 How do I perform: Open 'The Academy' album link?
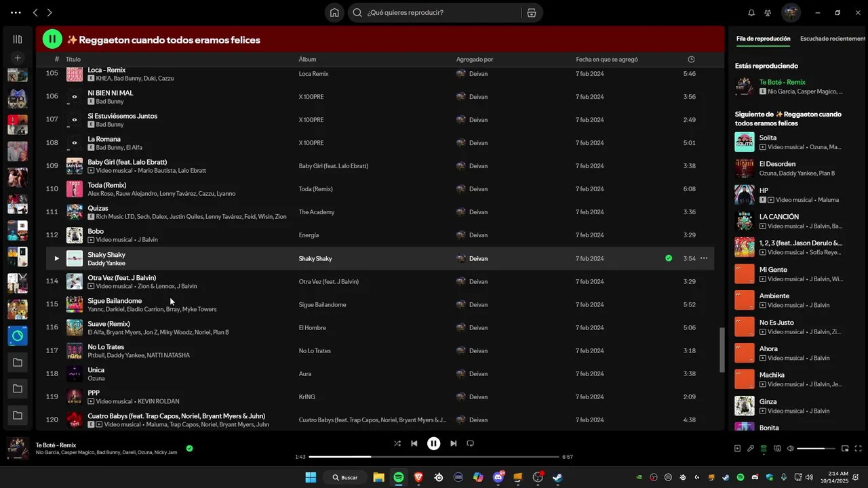[317, 212]
